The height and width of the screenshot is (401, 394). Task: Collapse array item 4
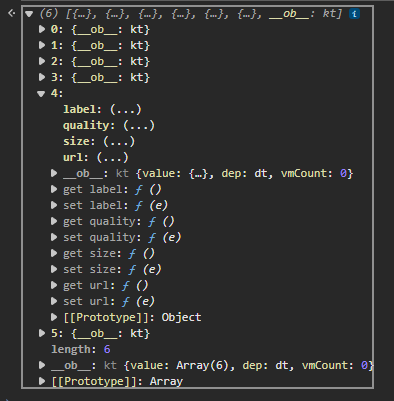pos(41,94)
